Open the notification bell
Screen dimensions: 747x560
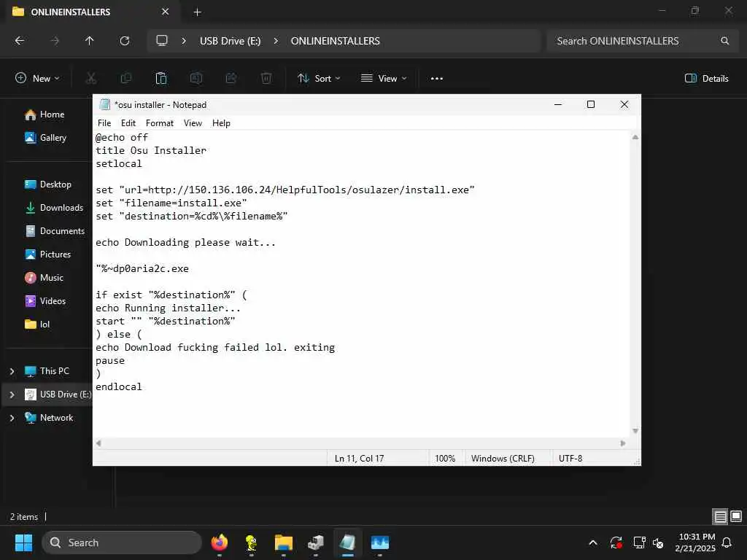[x=727, y=542]
